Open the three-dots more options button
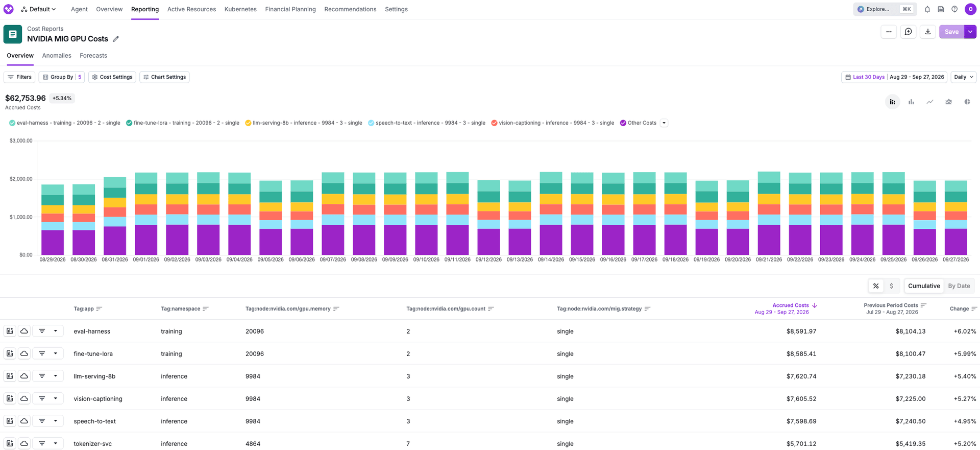The width and height of the screenshot is (980, 450). 889,32
